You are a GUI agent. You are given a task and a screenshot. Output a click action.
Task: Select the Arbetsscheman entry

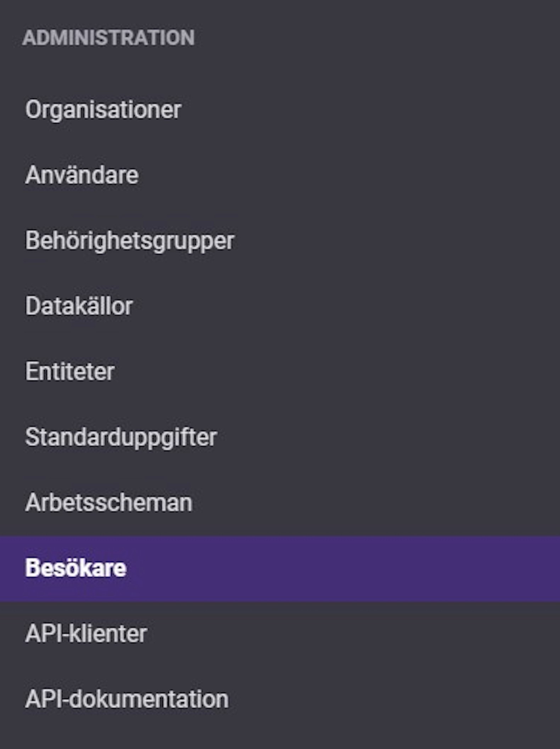click(x=280, y=503)
